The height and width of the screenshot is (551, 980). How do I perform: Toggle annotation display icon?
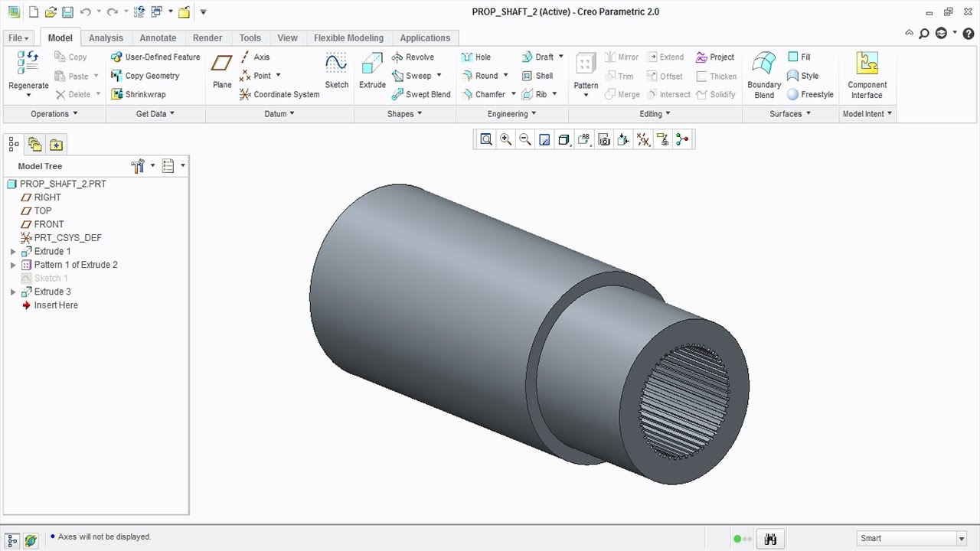662,139
